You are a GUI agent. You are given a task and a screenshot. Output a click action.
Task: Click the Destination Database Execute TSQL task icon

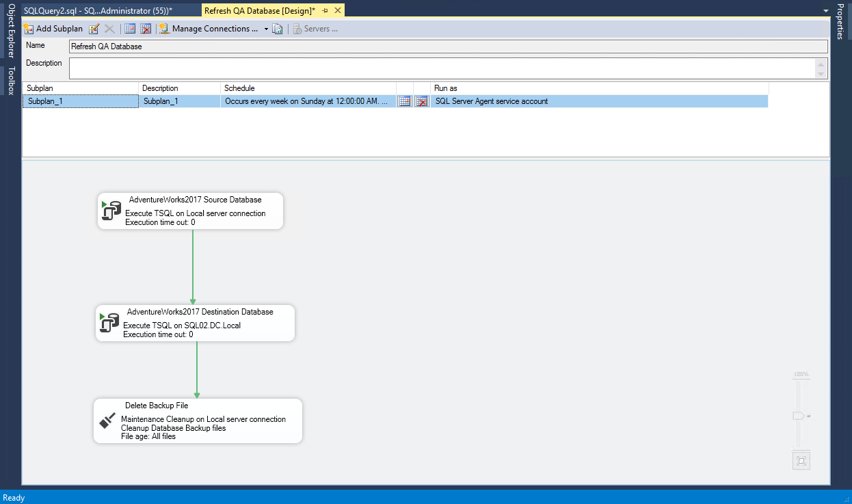coord(109,323)
